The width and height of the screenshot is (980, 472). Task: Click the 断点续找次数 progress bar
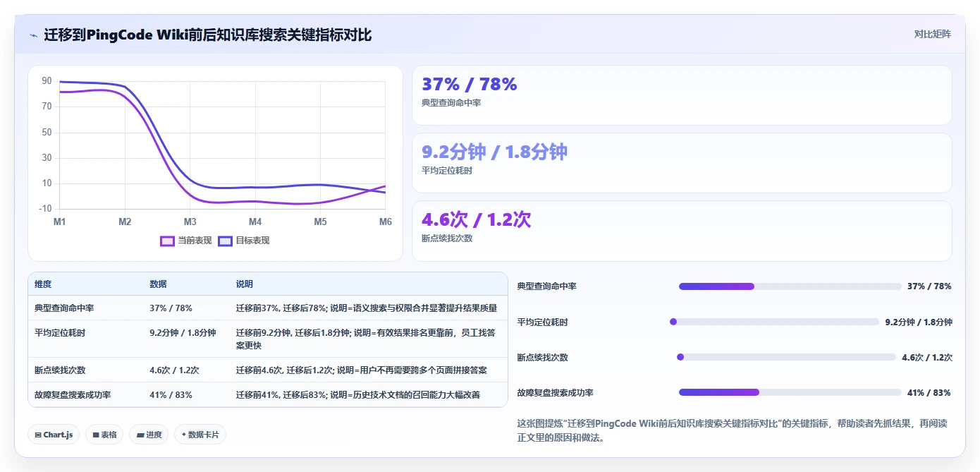coord(786,357)
